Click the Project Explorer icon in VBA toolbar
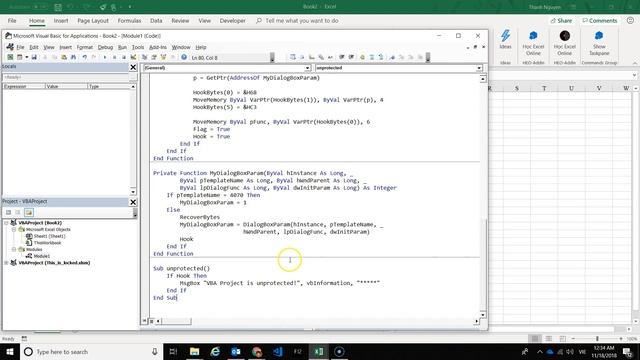Image resolution: width=640 pixels, height=360 pixels. 144,58
